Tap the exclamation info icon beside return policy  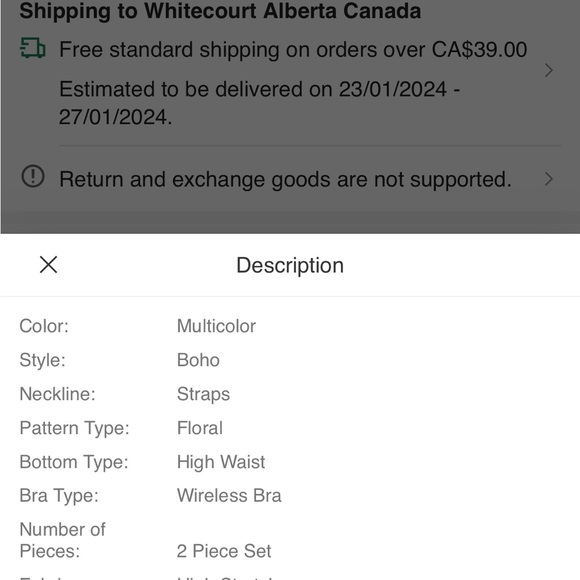pyautogui.click(x=33, y=176)
